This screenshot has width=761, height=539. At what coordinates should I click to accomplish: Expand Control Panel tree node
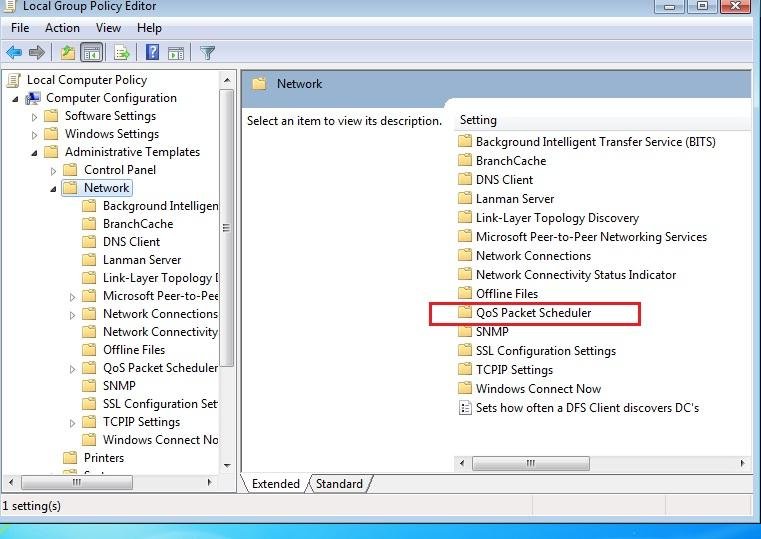coord(53,171)
